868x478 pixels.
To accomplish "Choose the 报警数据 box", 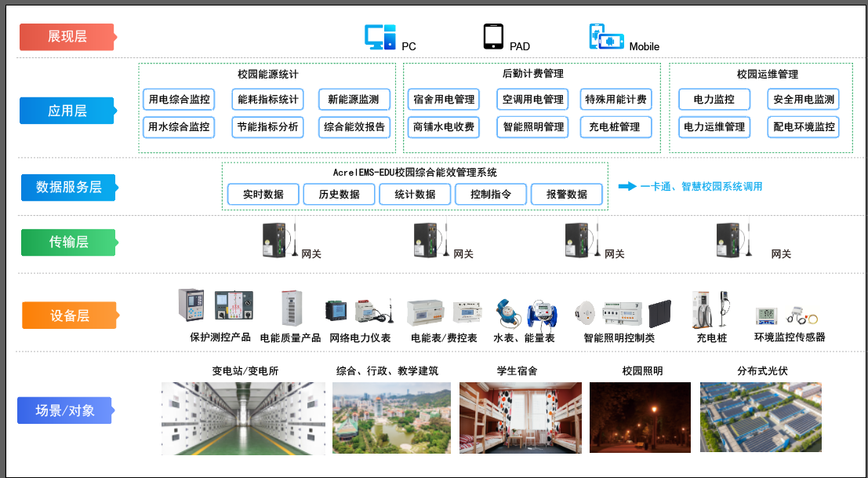I will point(567,195).
